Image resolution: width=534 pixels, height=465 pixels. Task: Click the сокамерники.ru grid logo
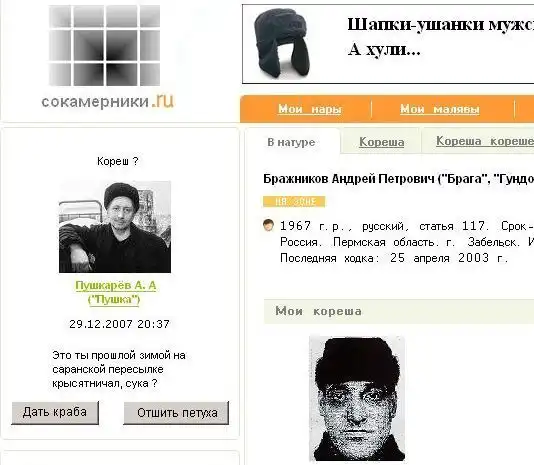pyautogui.click(x=104, y=45)
